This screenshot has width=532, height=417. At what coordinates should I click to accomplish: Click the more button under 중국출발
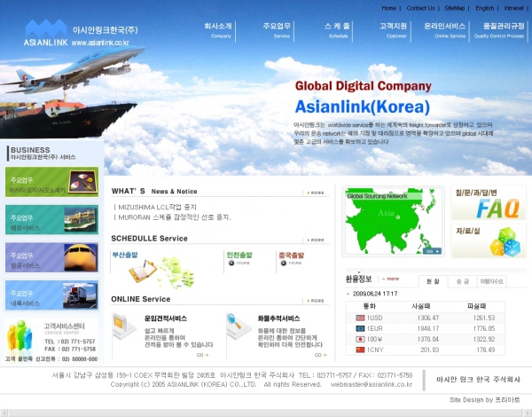tap(291, 264)
